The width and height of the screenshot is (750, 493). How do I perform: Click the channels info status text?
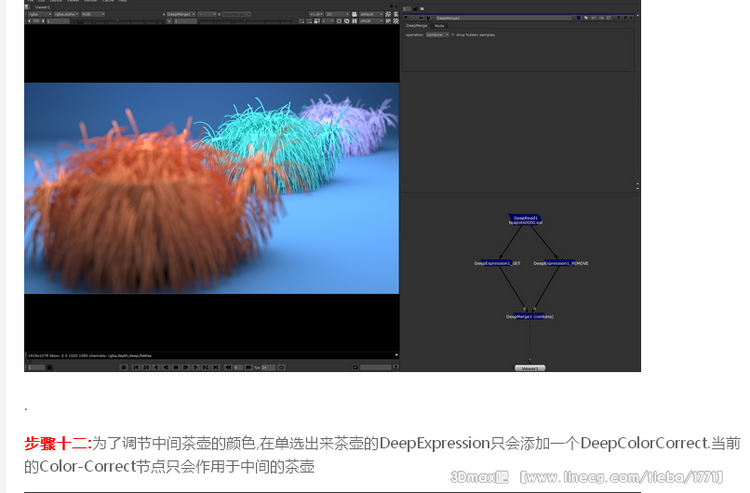(90, 355)
